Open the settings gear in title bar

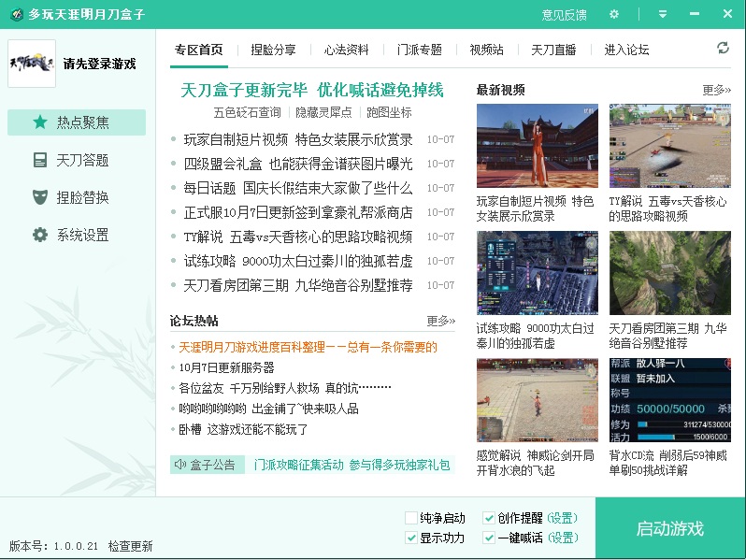pos(614,14)
